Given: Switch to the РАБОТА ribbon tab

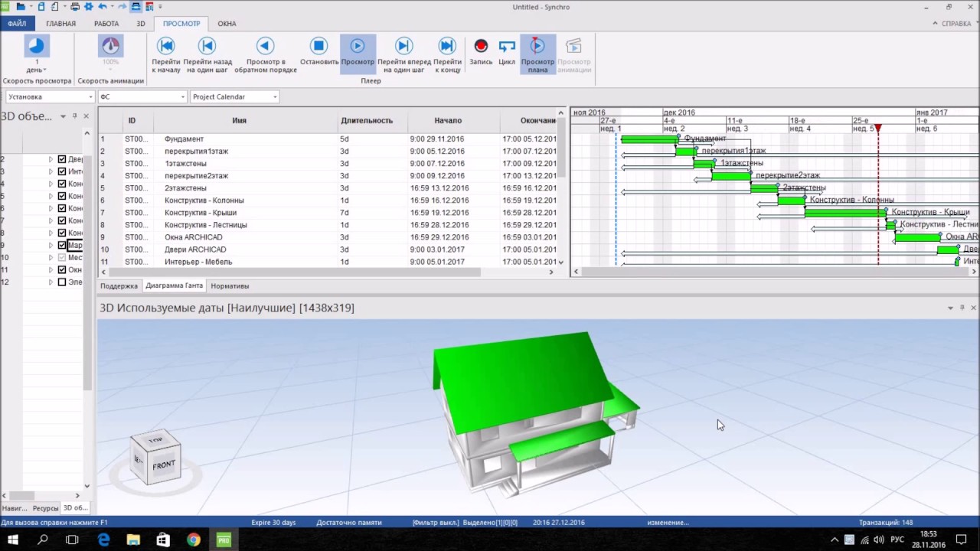Looking at the screenshot, I should point(106,24).
